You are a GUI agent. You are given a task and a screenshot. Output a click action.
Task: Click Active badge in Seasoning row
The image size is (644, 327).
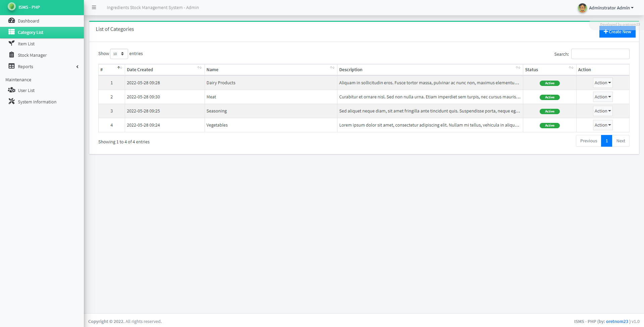click(x=549, y=111)
